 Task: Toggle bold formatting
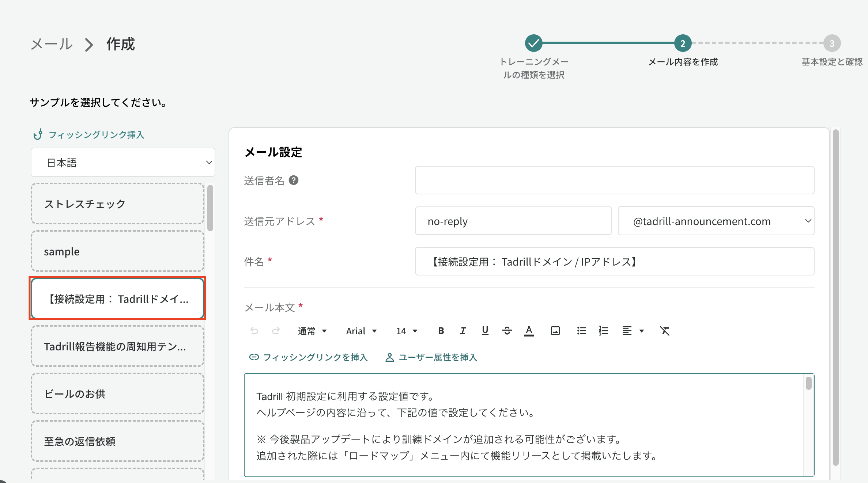pos(441,331)
